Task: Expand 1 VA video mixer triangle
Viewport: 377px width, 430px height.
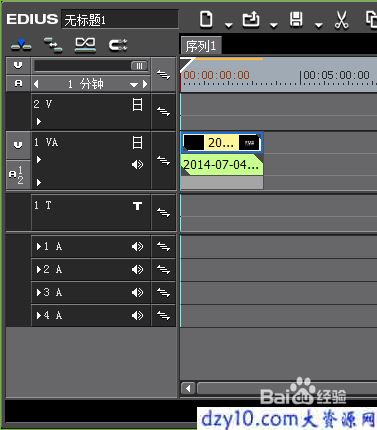Action: [x=39, y=160]
